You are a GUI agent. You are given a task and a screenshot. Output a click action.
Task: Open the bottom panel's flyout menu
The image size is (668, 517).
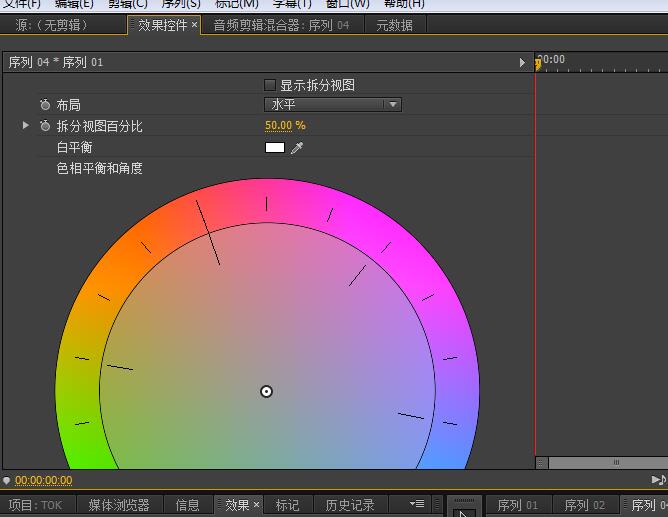pyautogui.click(x=417, y=504)
